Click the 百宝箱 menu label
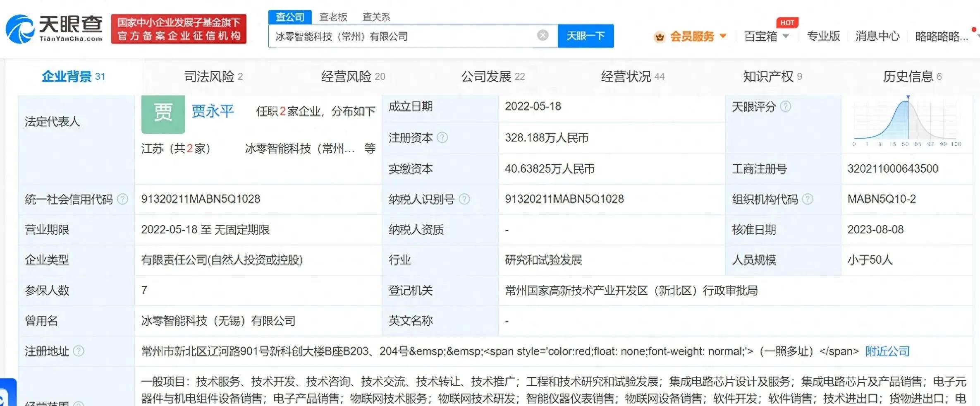Image resolution: width=980 pixels, height=406 pixels. (760, 36)
